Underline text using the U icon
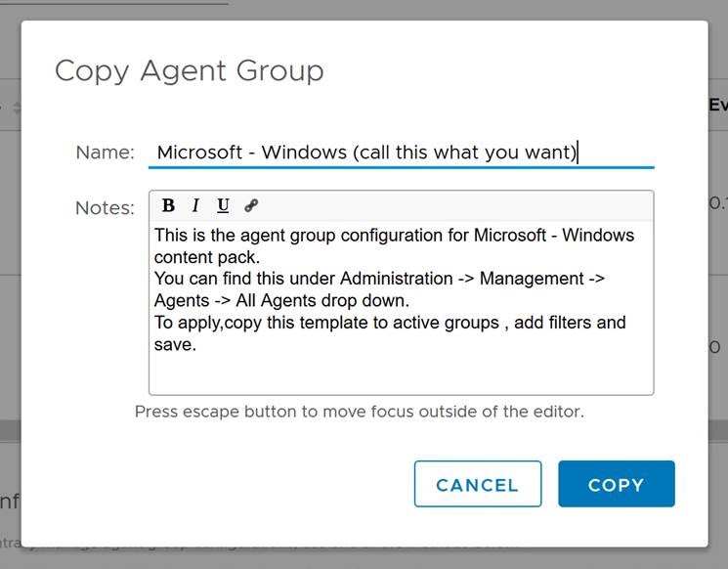This screenshot has height=569, width=728. (x=223, y=205)
